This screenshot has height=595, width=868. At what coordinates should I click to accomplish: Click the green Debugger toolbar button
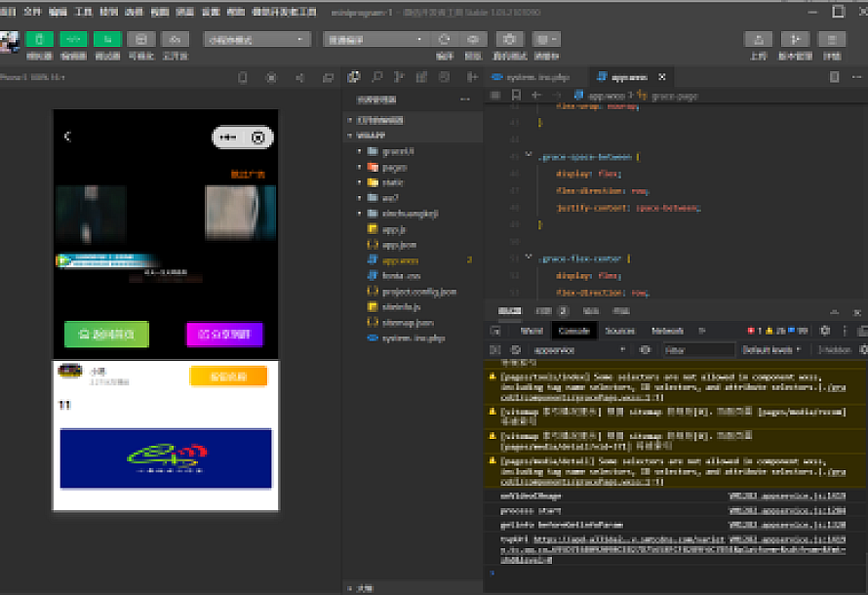(x=108, y=39)
